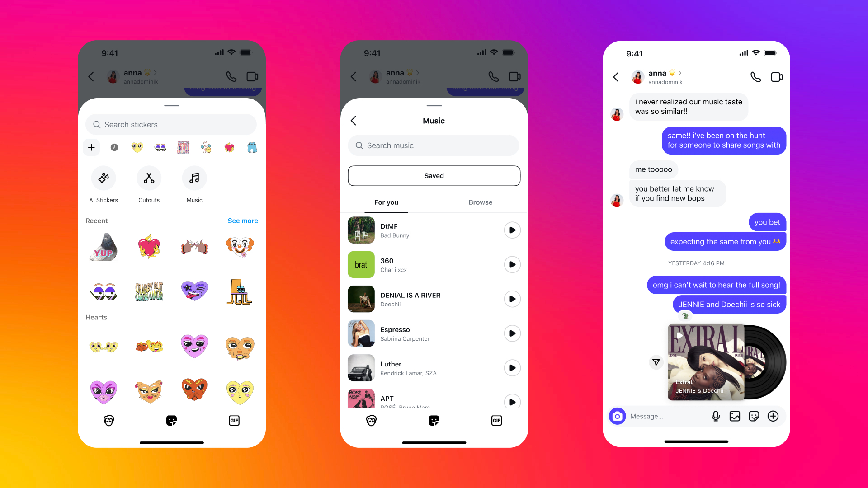Switch to the Browse tab in Music

(481, 202)
